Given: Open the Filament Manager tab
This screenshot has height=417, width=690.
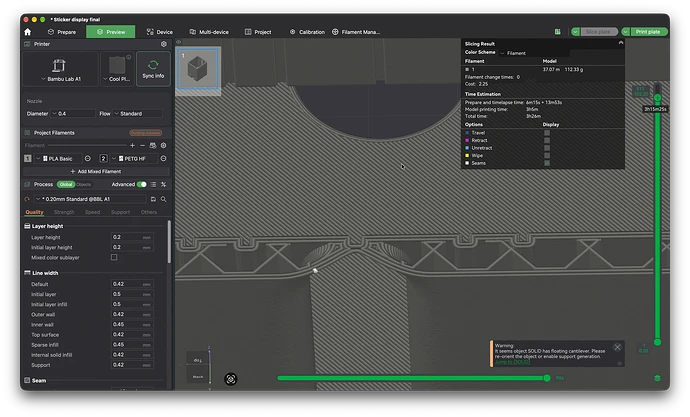Looking at the screenshot, I should click(x=356, y=32).
